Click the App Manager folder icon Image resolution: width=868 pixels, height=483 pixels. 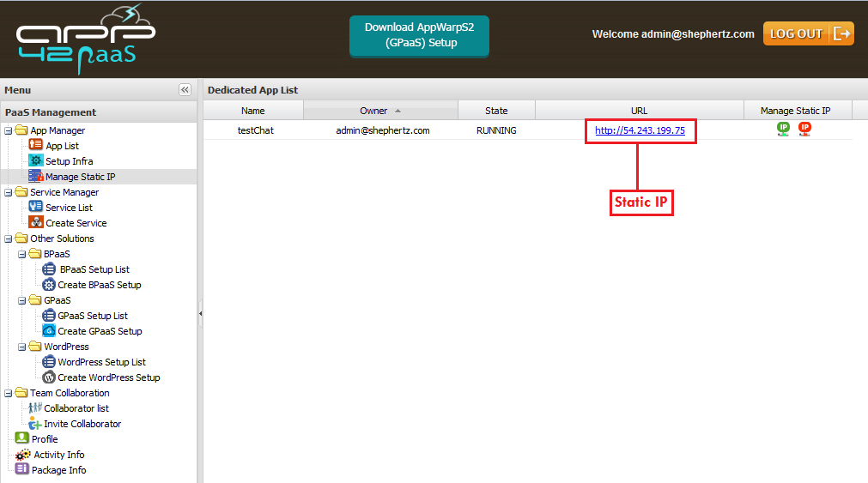[x=21, y=130]
